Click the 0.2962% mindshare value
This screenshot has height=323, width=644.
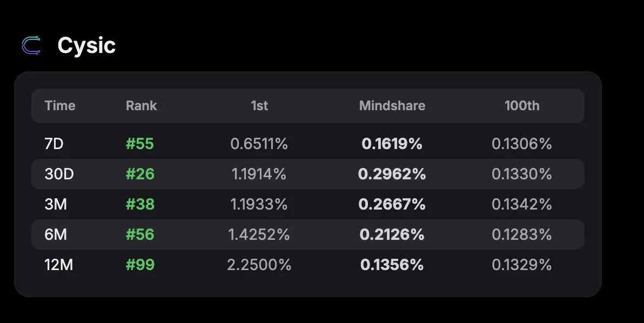(x=392, y=174)
